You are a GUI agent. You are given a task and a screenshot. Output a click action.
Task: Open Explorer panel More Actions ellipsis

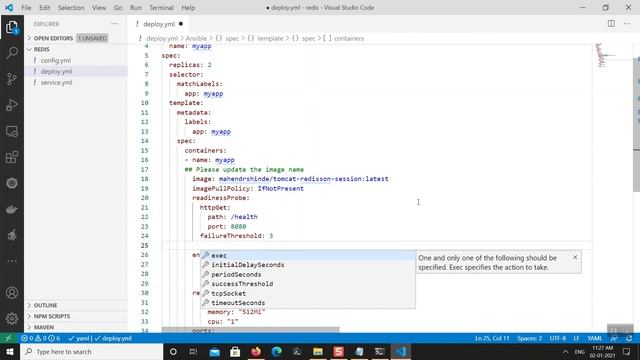[x=114, y=24]
